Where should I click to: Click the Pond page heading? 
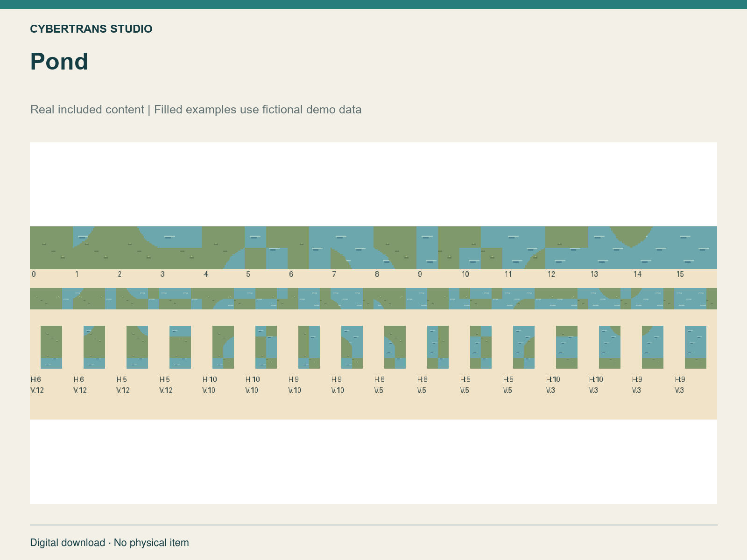(x=59, y=62)
